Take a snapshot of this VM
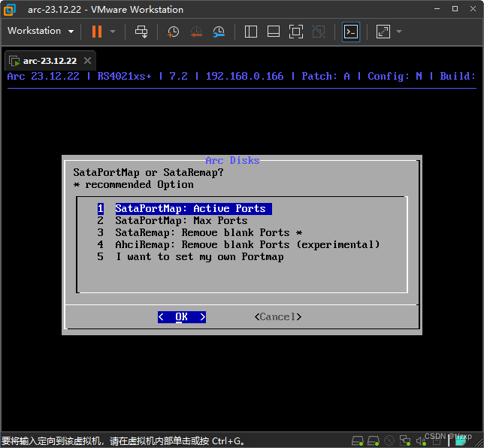Image resolution: width=484 pixels, height=448 pixels. point(173,32)
